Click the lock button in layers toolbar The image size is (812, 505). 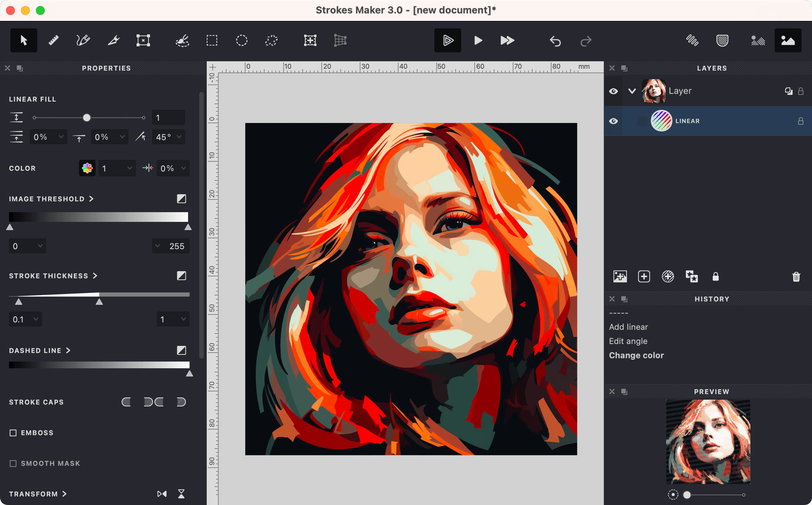point(716,276)
